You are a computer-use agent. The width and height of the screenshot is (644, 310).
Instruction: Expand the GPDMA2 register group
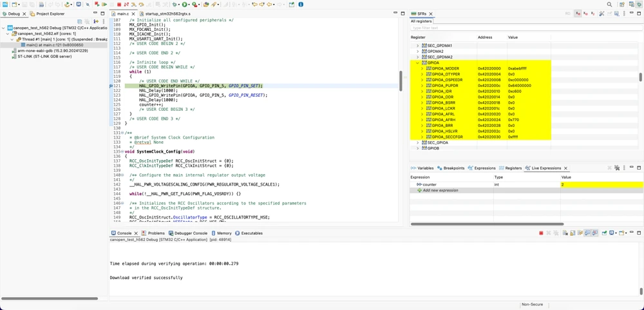point(418,51)
